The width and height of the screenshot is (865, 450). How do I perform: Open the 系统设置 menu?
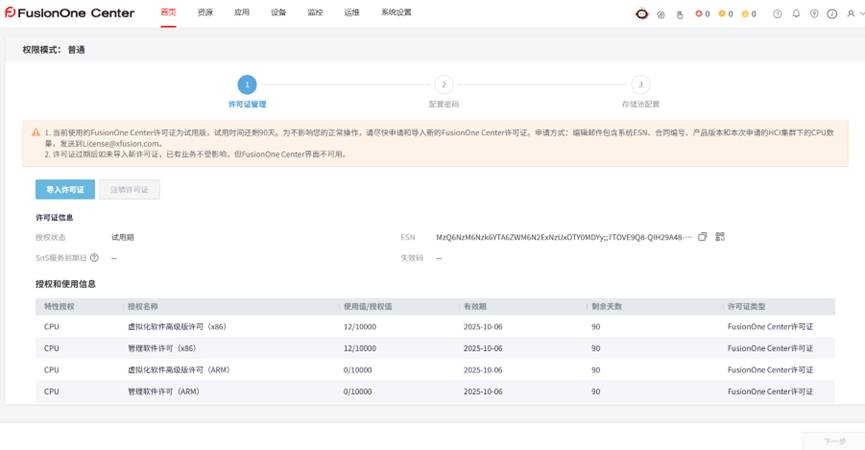coord(396,12)
